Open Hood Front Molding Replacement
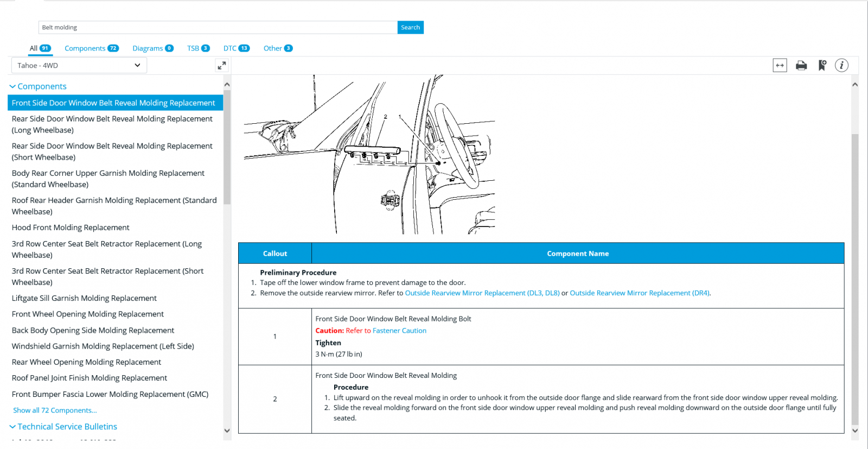Image resolution: width=868 pixels, height=449 pixels. click(71, 227)
